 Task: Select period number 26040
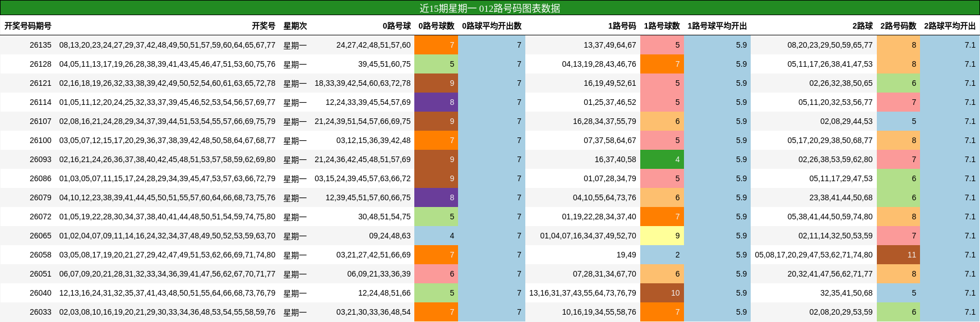[40, 293]
